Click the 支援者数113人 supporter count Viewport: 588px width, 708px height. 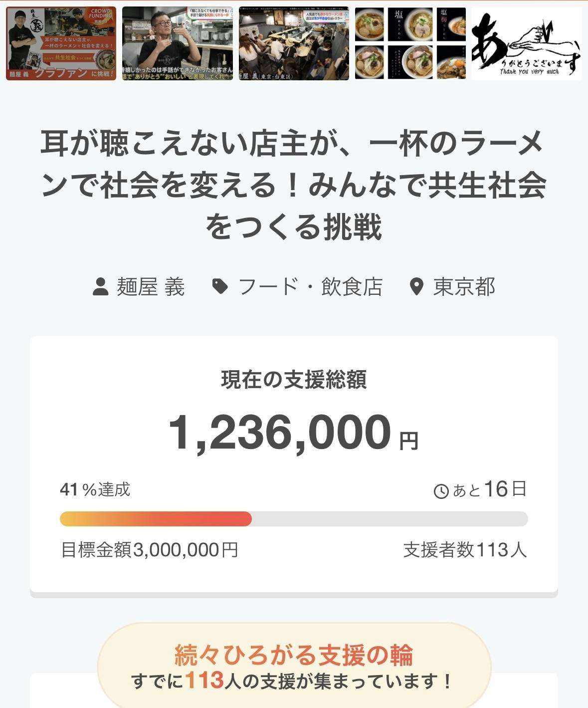[465, 550]
